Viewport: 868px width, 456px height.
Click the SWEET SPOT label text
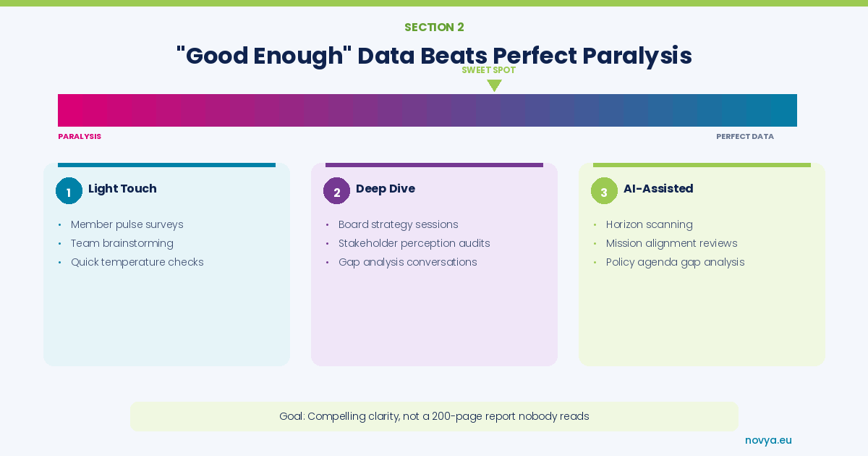[488, 70]
